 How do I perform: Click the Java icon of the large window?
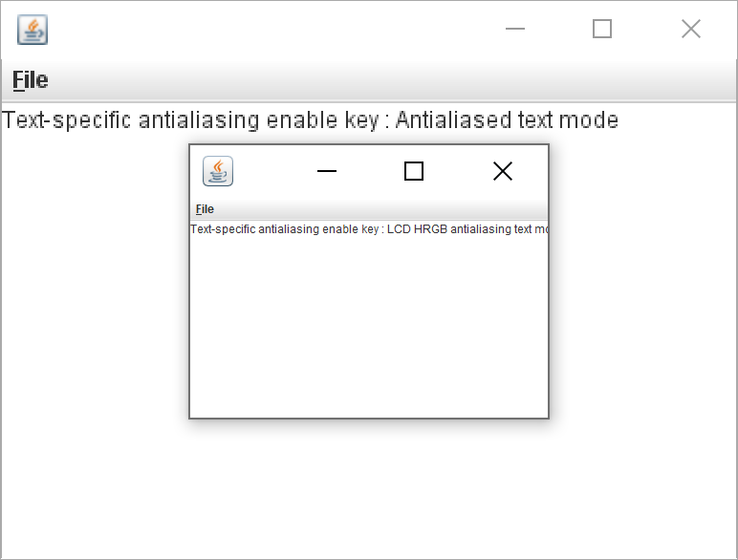pos(33,30)
